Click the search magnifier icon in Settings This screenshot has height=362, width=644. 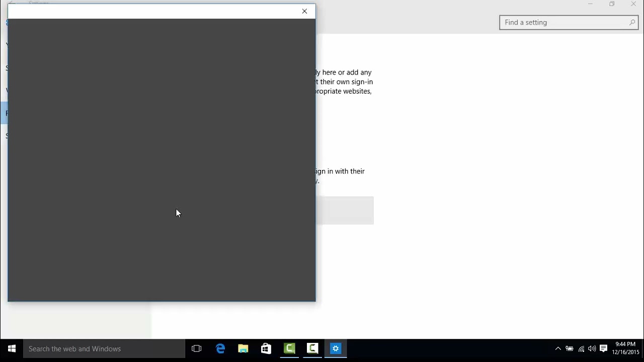(632, 22)
